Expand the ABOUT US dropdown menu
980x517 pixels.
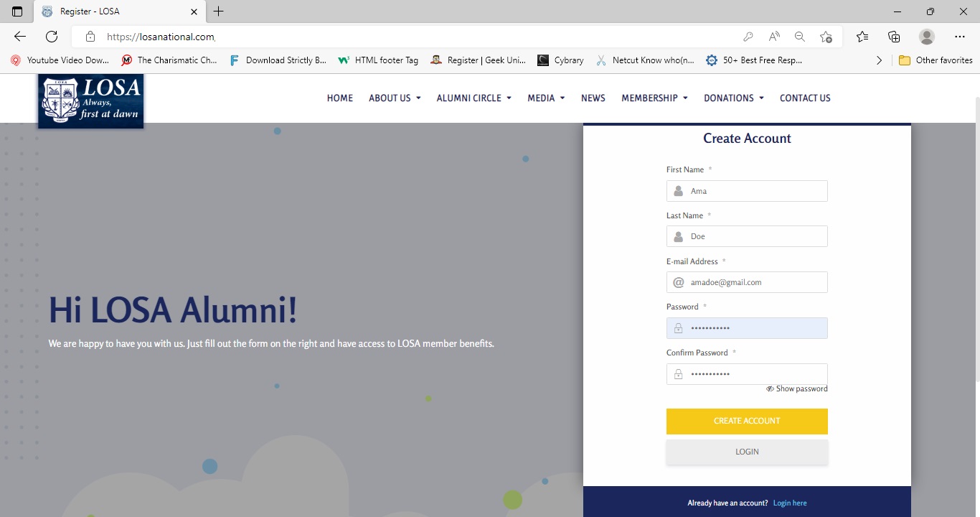(395, 98)
